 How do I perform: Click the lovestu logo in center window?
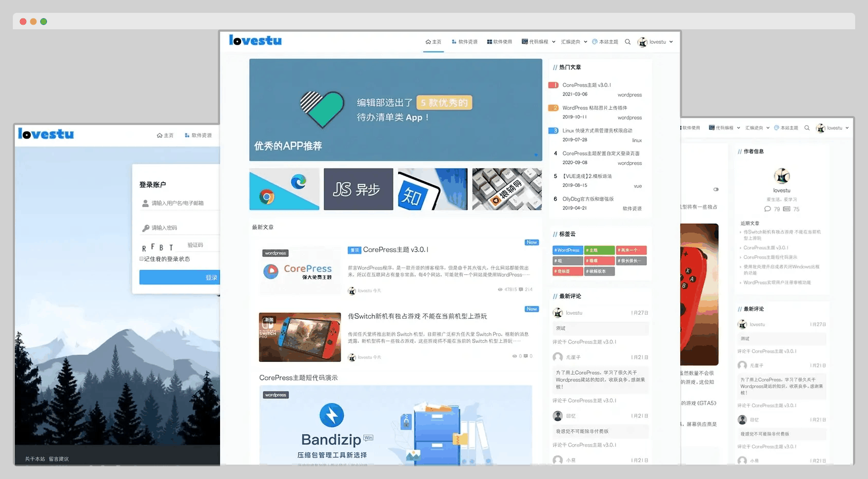pyautogui.click(x=255, y=41)
